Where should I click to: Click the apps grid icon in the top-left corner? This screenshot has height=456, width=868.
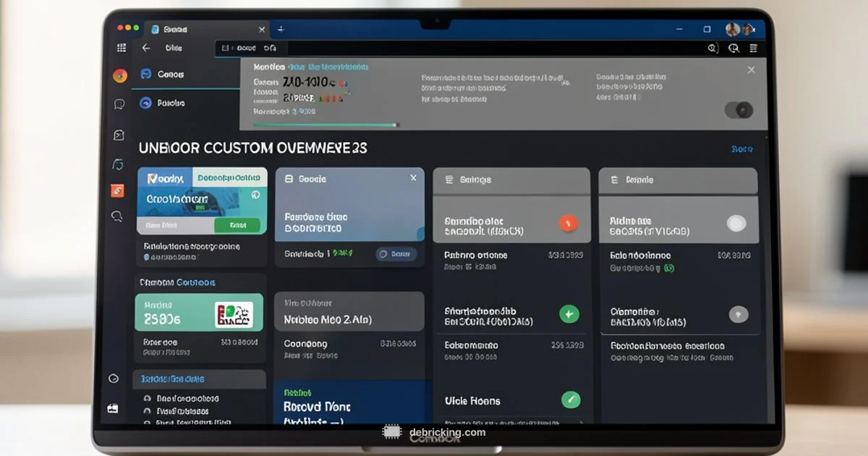pos(122,48)
